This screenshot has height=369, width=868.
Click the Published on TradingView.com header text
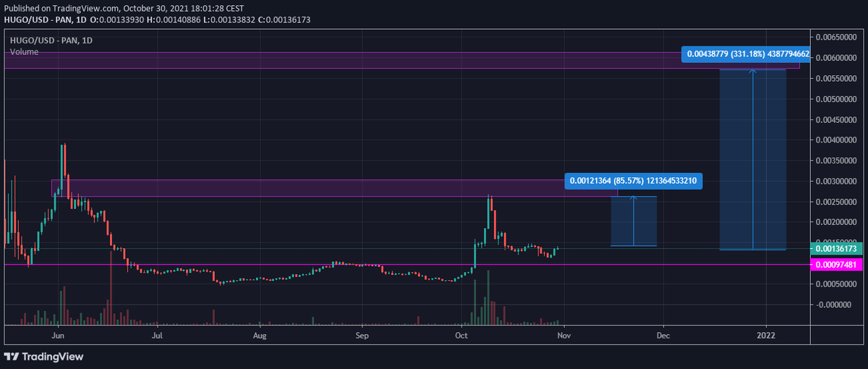click(124, 7)
